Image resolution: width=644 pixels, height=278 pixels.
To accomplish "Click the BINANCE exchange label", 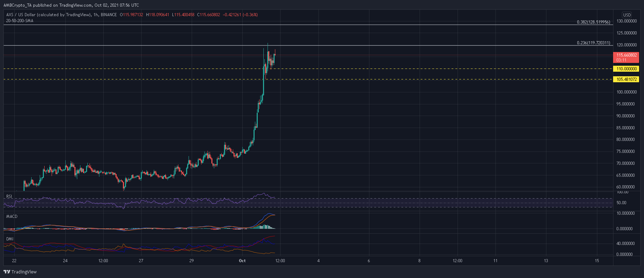I will 109,15.
